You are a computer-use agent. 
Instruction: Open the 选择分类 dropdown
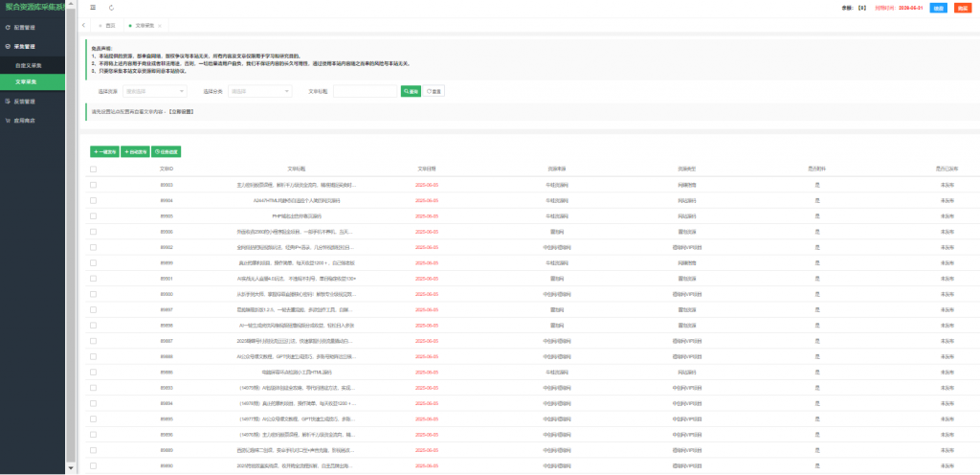tap(260, 91)
